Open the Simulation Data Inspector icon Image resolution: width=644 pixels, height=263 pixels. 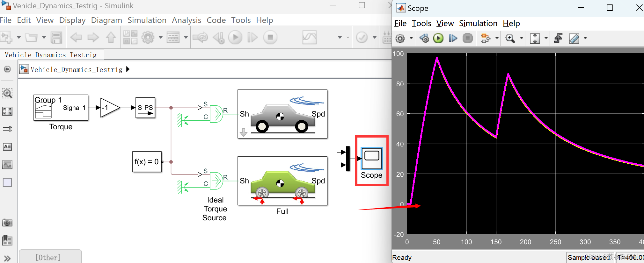tap(309, 37)
